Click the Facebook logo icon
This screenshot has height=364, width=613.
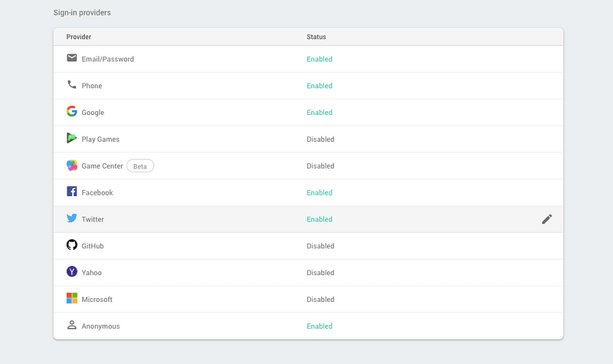click(x=71, y=191)
